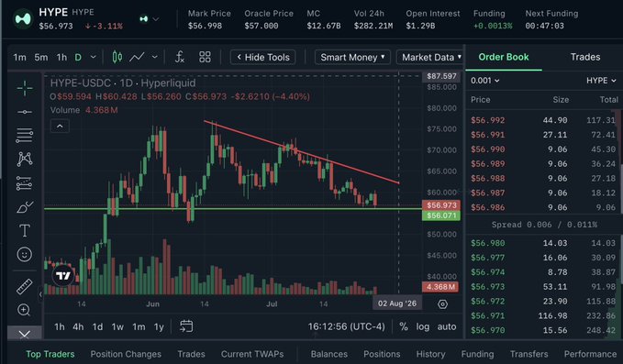The height and width of the screenshot is (364, 623).
Task: Click the green $56.071 price label
Action: [441, 215]
